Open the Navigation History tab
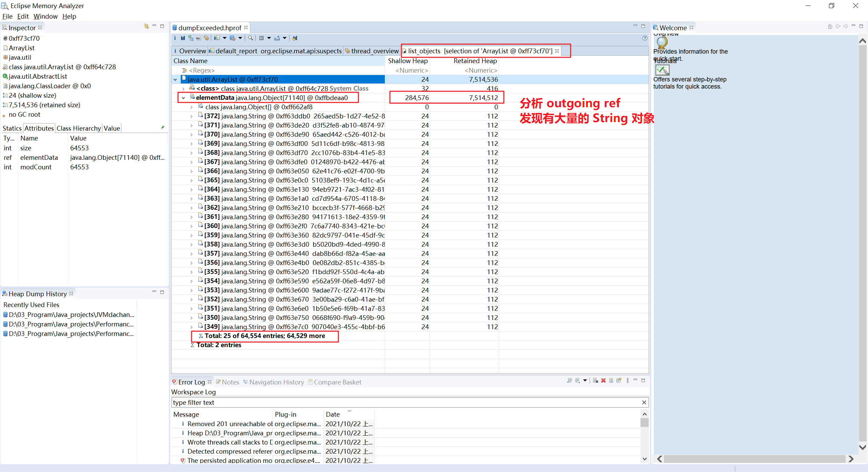The width and height of the screenshot is (868, 472). point(274,382)
